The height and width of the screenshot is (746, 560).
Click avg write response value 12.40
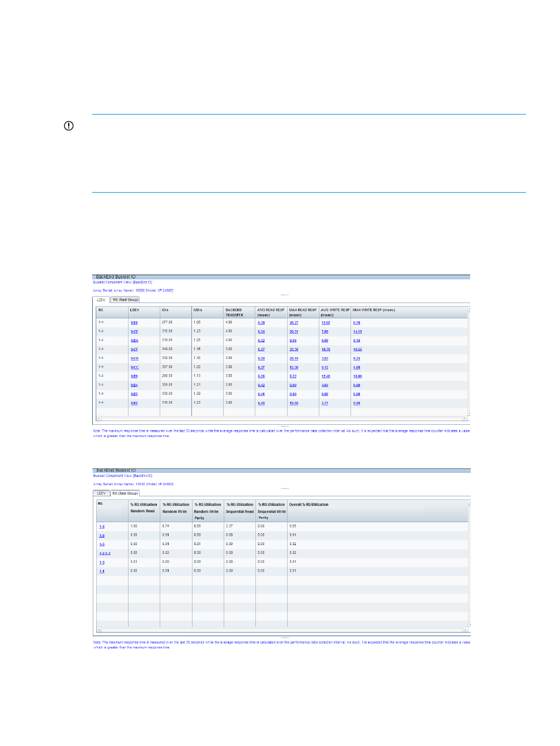click(325, 377)
